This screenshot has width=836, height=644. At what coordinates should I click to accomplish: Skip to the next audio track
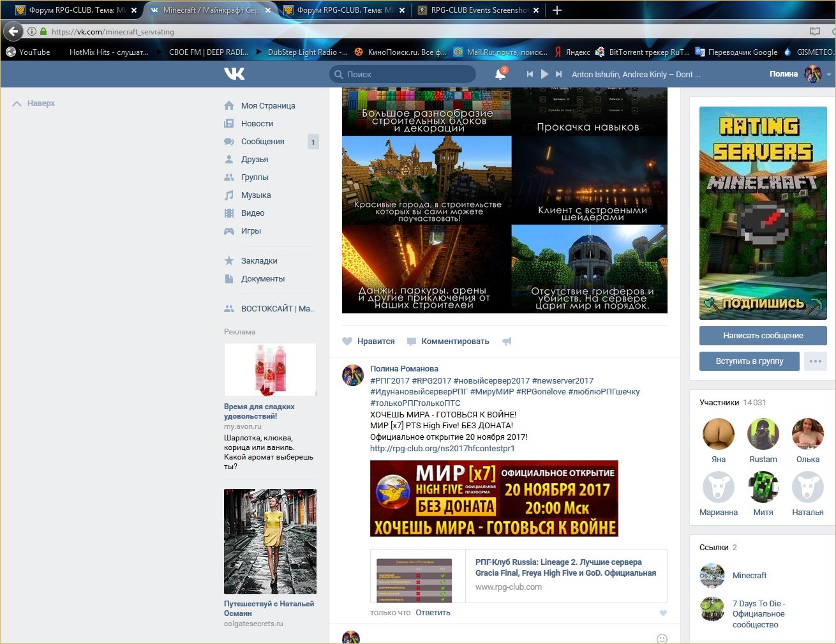click(x=559, y=74)
